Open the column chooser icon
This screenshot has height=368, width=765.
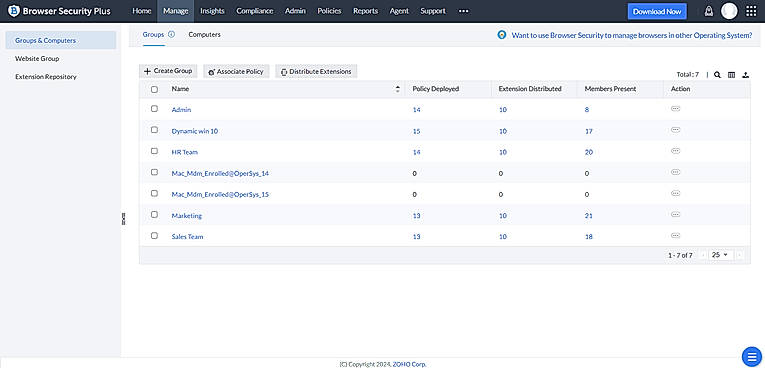click(x=731, y=75)
